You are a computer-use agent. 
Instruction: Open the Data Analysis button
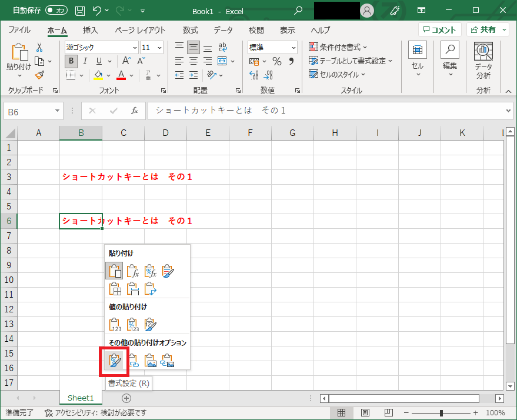pos(483,61)
